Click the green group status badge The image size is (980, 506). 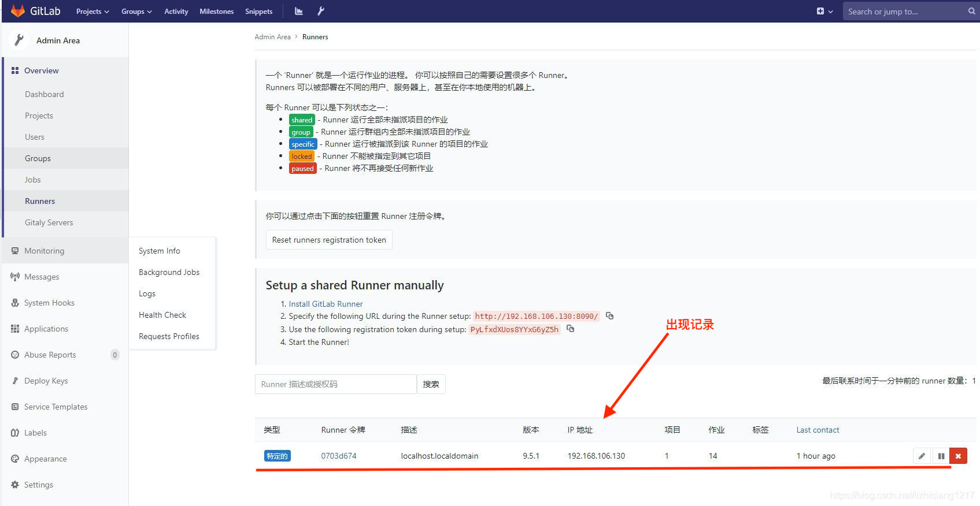tap(301, 132)
